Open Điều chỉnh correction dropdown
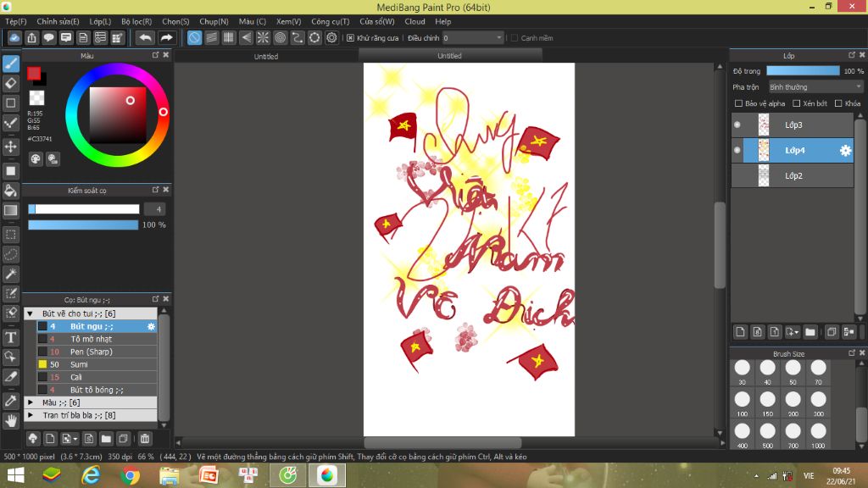 pyautogui.click(x=472, y=37)
